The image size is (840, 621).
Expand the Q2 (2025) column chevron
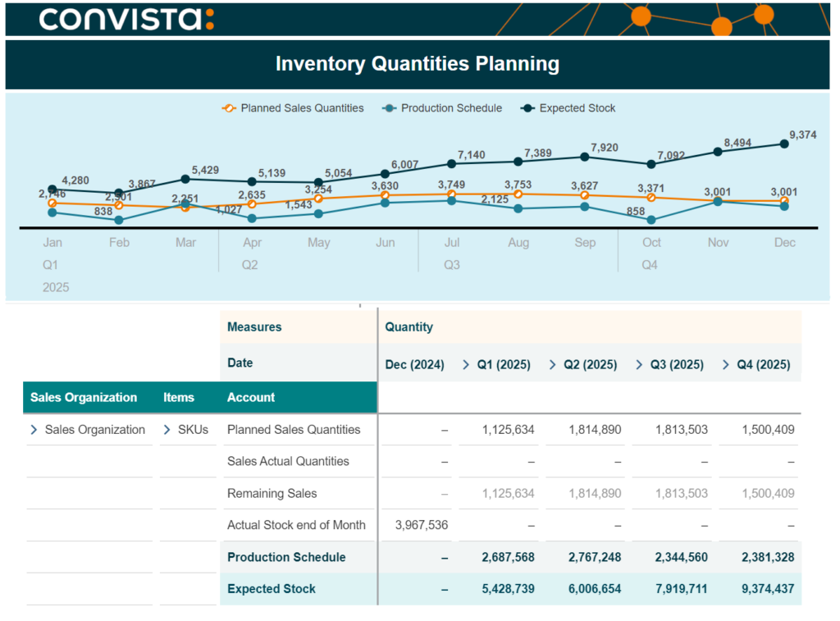552,365
